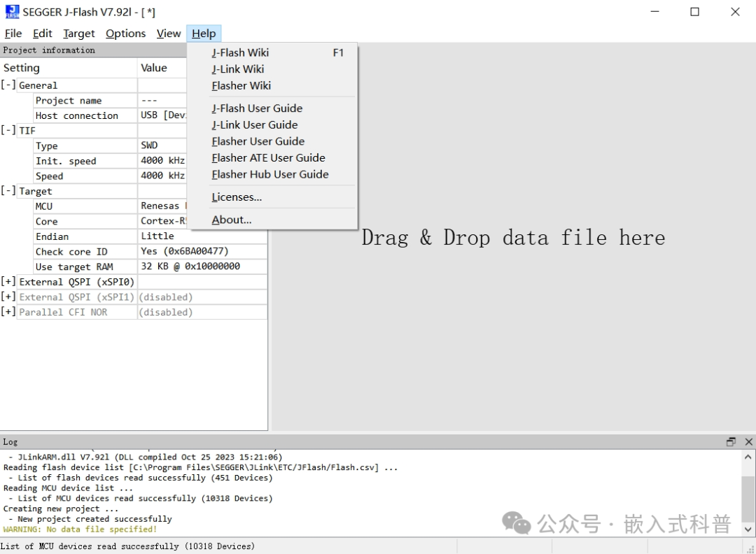This screenshot has height=554, width=756.
Task: Close the J-Flash window
Action: click(x=735, y=12)
